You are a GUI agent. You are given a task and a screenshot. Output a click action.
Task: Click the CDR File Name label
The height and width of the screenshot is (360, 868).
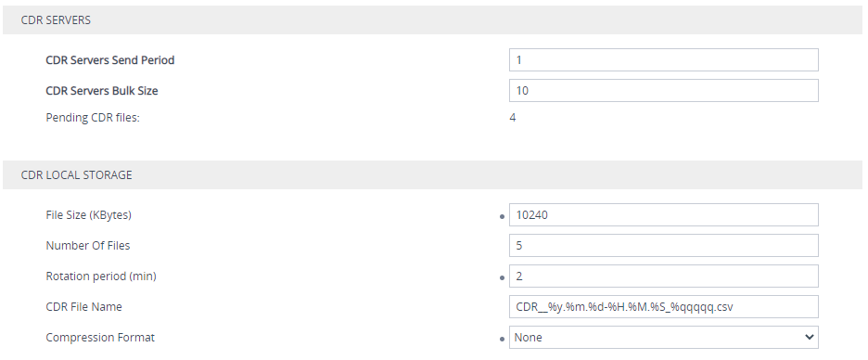tap(83, 307)
